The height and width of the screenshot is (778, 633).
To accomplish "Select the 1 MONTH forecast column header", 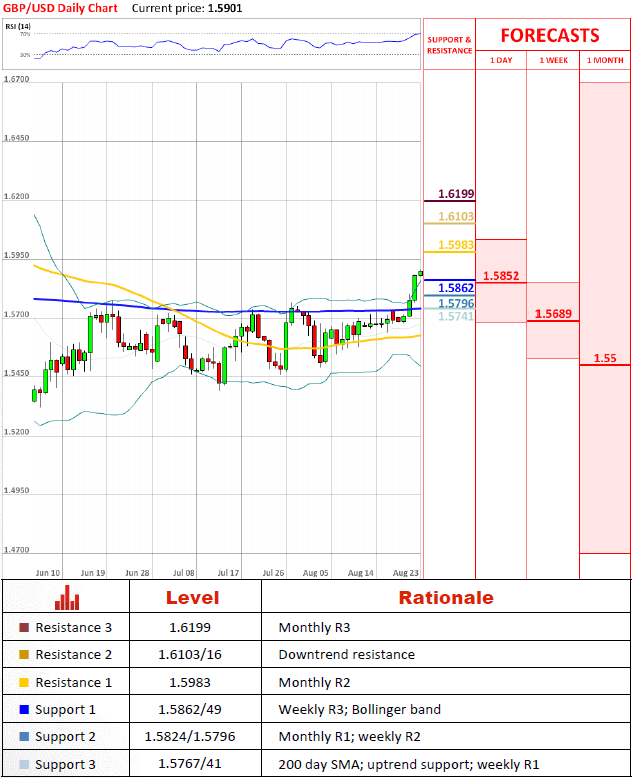I will click(x=605, y=60).
